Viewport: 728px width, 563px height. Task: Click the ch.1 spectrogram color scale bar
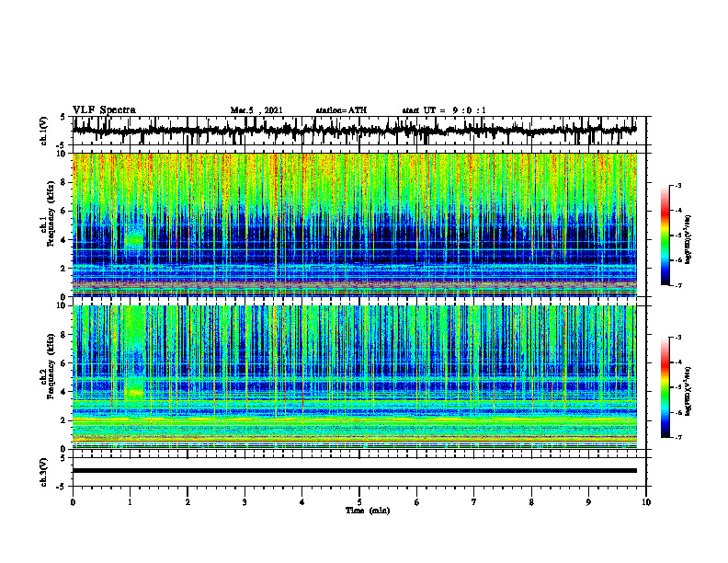click(x=665, y=236)
